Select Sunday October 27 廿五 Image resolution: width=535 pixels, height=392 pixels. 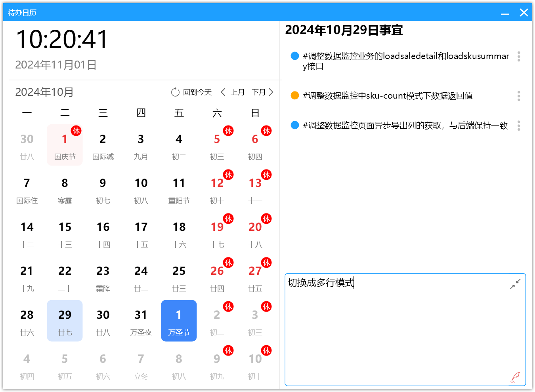[255, 277]
